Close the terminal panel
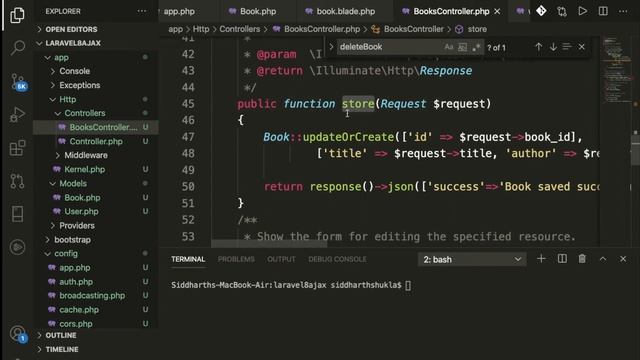This screenshot has width=640, height=360. click(623, 259)
